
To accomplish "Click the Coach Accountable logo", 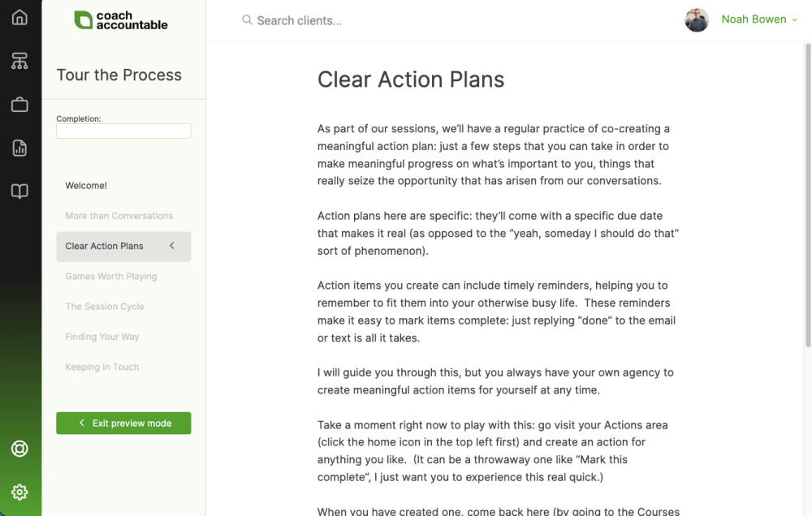I will pos(121,20).
